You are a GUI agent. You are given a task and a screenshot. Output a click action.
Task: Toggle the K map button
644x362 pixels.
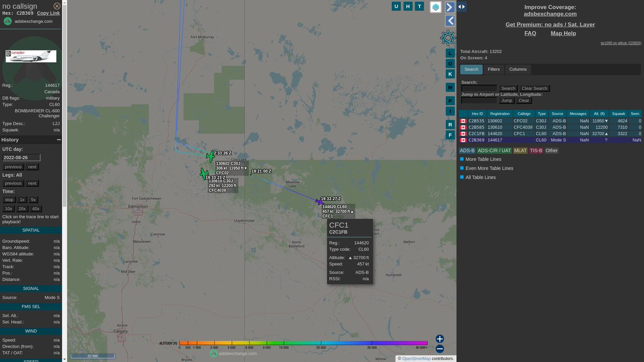450,74
